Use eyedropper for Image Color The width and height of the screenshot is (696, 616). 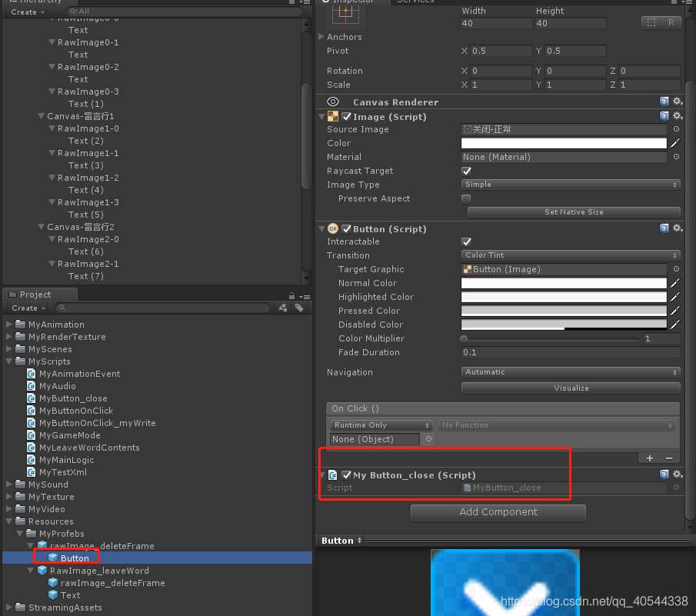[674, 143]
